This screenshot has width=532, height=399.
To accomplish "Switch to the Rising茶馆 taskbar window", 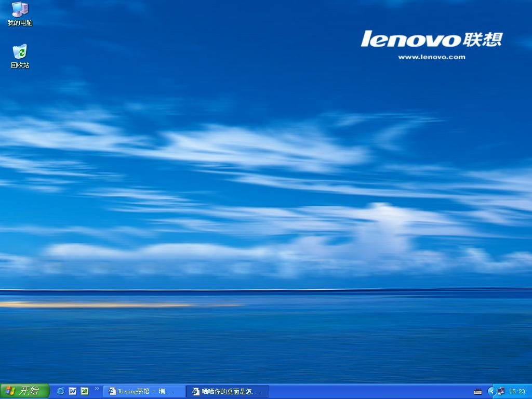I will pos(144,391).
